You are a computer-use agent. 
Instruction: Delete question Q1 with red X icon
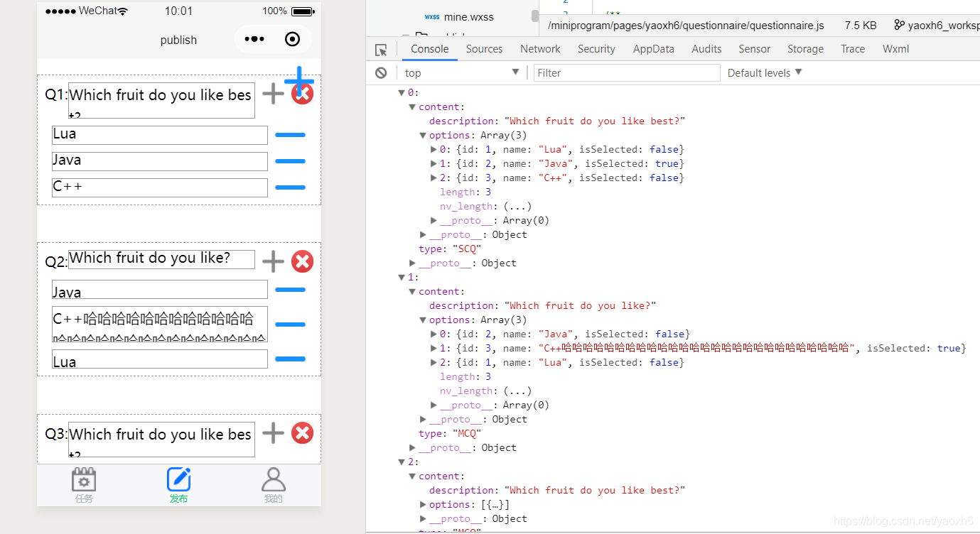[x=302, y=94]
